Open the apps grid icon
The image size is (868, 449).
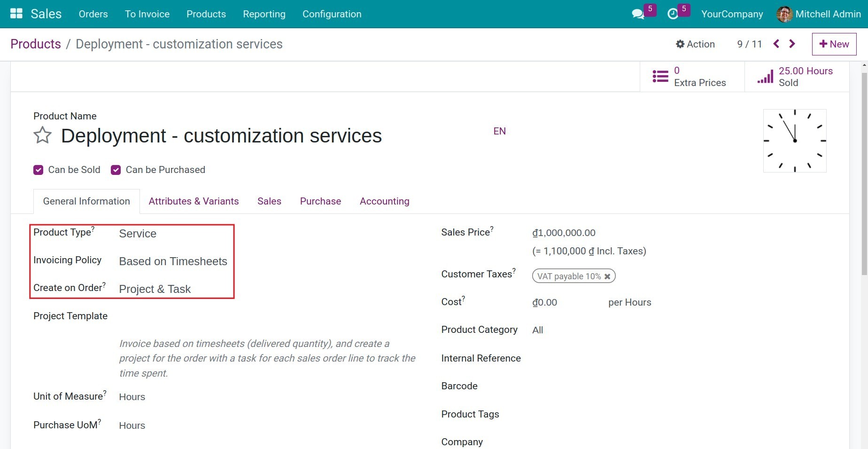click(15, 14)
